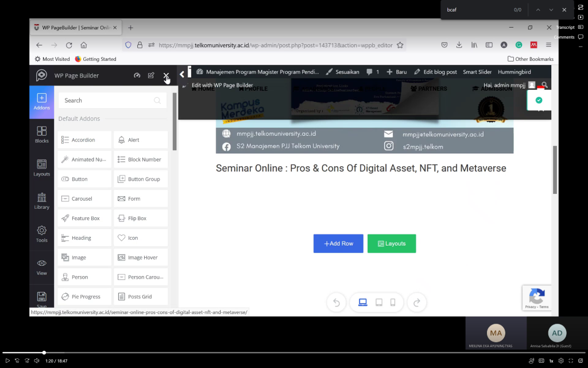The height and width of the screenshot is (368, 588).
Task: Click the green Layouts button
Action: 392,243
